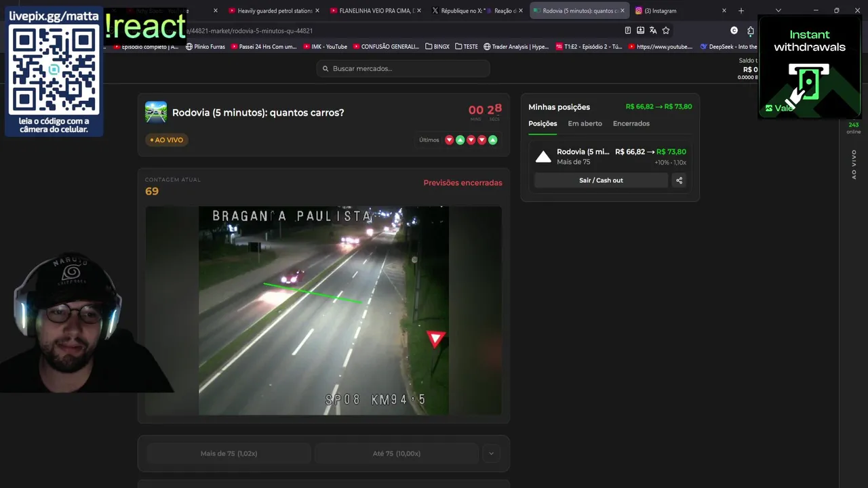This screenshot has height=488, width=868.
Task: Open the reader mode icon in address bar
Action: click(627, 30)
